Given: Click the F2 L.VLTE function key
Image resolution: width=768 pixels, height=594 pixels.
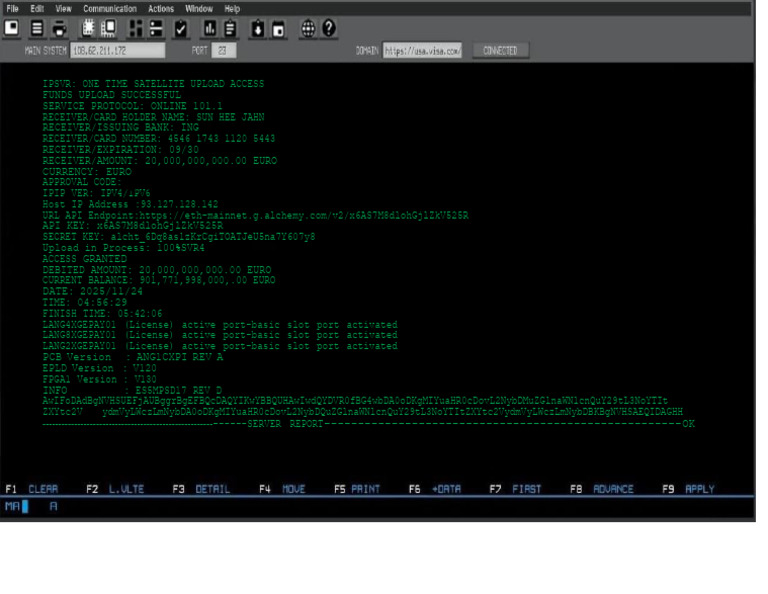Looking at the screenshot, I should pos(115,489).
